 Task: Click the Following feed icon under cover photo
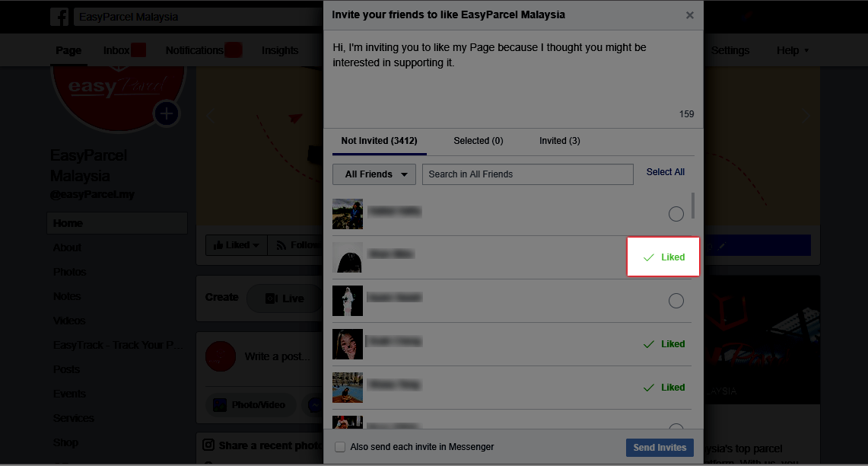click(281, 245)
